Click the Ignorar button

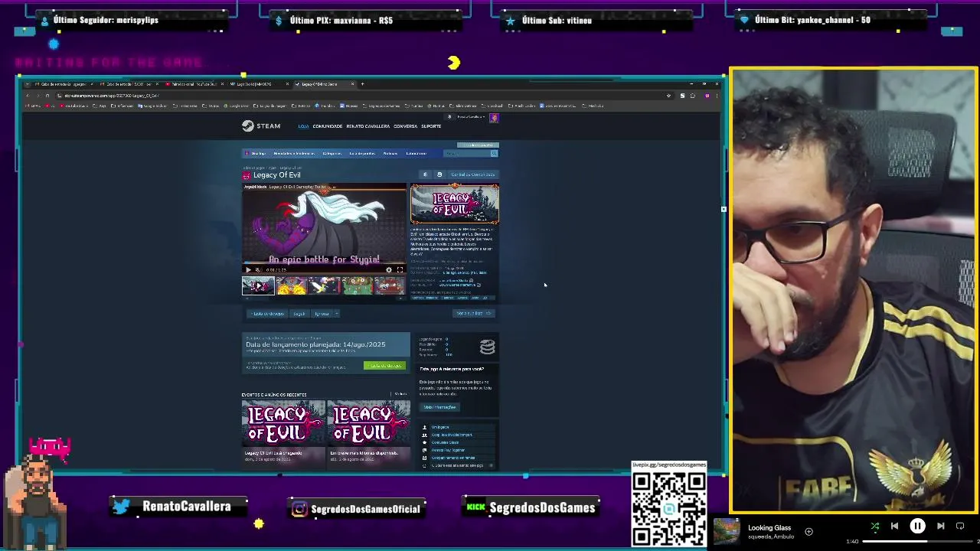click(x=322, y=313)
